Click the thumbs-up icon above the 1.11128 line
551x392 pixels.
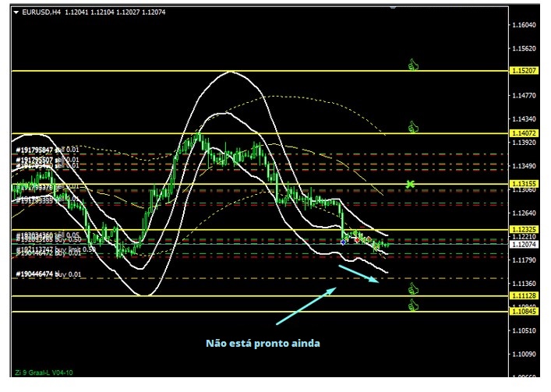click(x=414, y=288)
